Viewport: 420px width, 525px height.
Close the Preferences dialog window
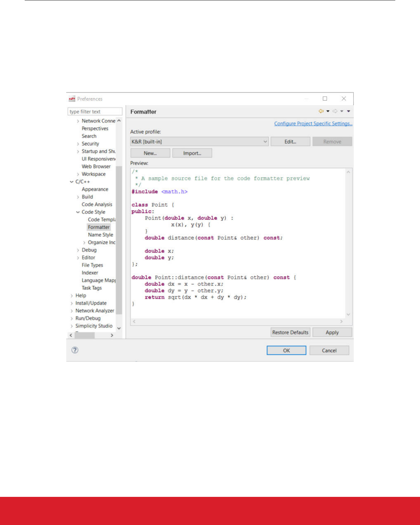(x=344, y=98)
